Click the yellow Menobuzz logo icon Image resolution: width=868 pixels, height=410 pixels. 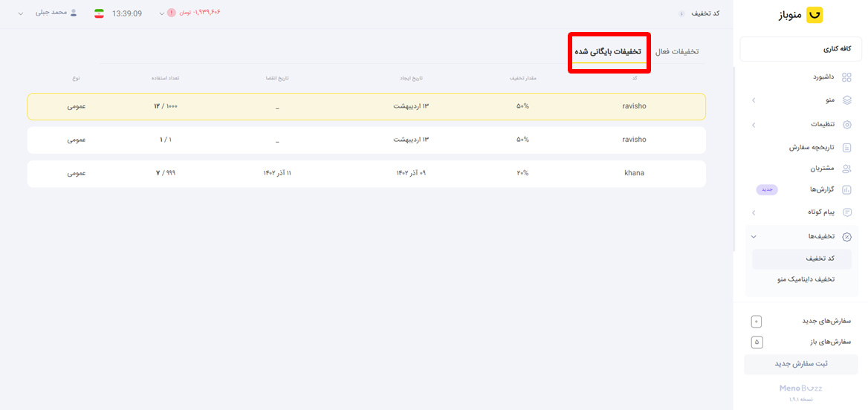click(814, 15)
